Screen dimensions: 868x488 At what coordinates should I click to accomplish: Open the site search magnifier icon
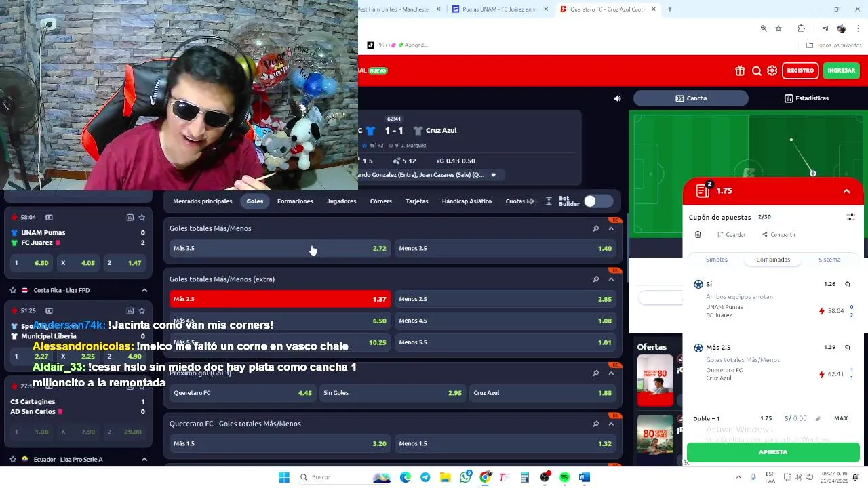(x=757, y=70)
